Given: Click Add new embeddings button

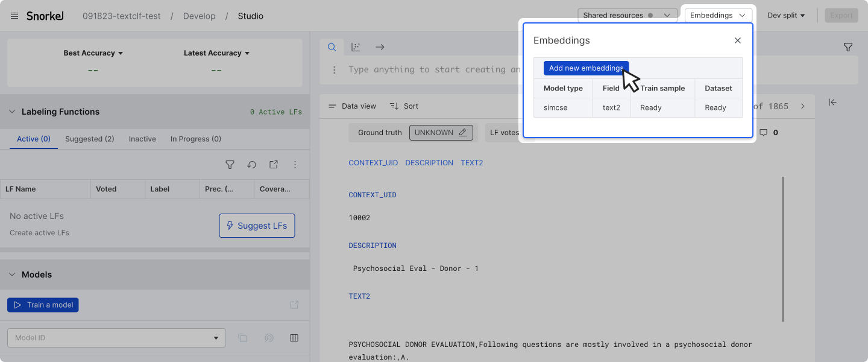Looking at the screenshot, I should [586, 68].
